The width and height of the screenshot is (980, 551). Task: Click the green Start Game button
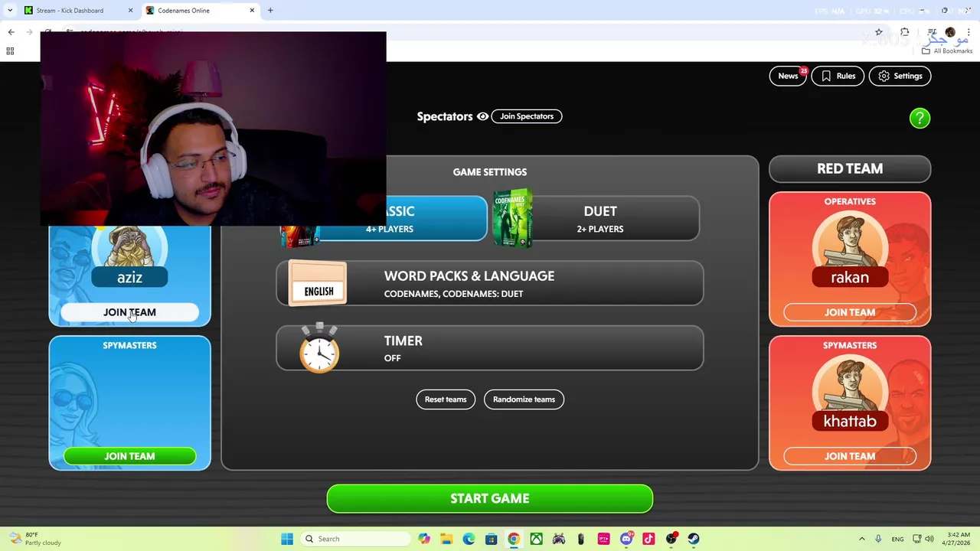[x=490, y=498]
